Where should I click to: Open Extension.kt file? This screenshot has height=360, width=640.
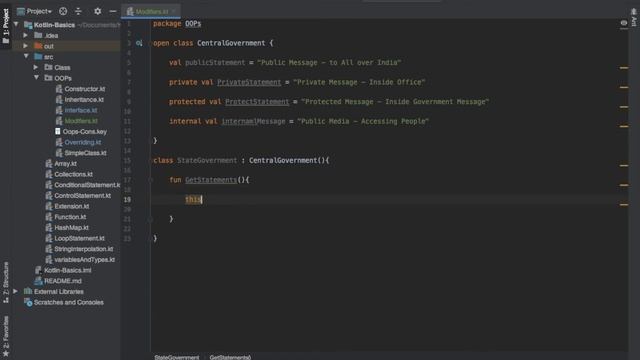[71, 206]
